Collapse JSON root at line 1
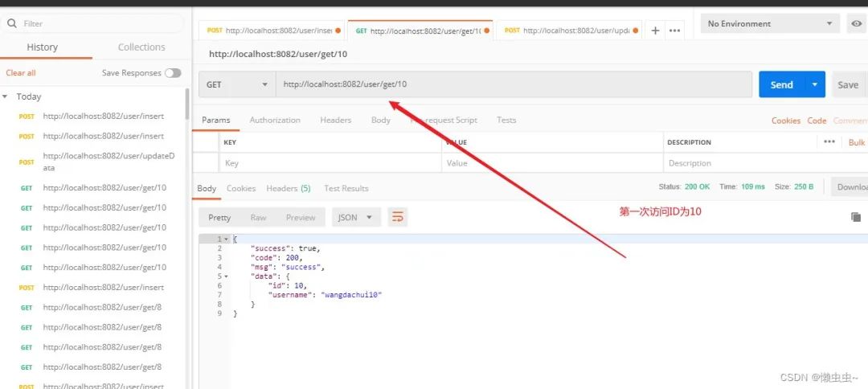868x389 pixels. (x=226, y=239)
